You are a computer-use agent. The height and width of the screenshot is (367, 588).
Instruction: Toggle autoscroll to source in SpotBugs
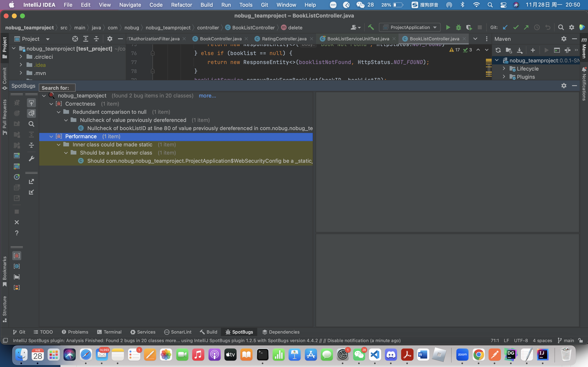pos(31,103)
